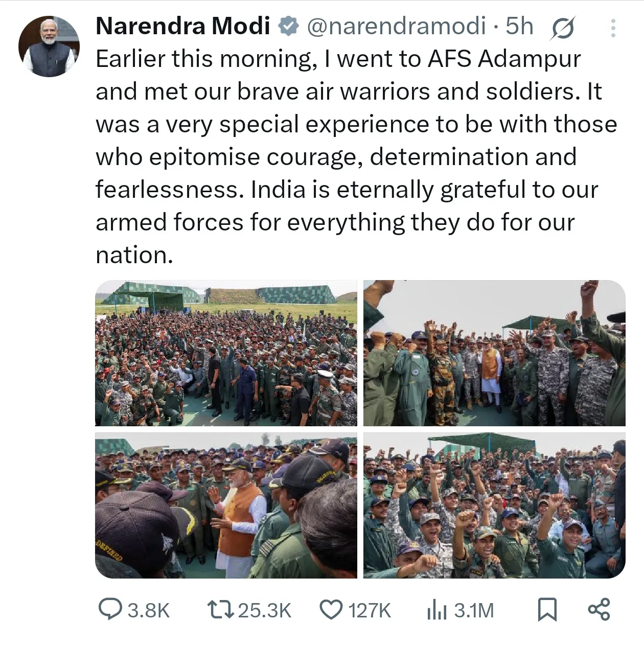Open bottom-right raised fists photo
Screen dimensions: 644x645
494,505
